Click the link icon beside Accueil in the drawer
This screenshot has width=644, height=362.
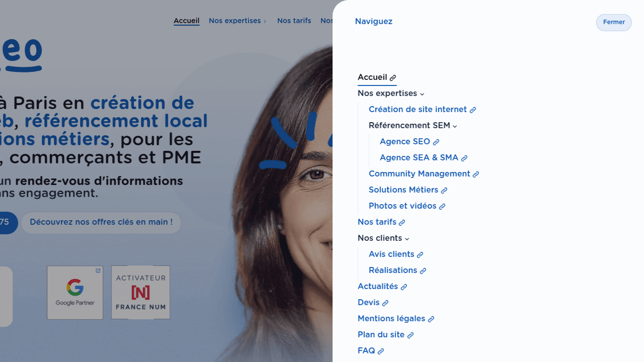point(393,78)
